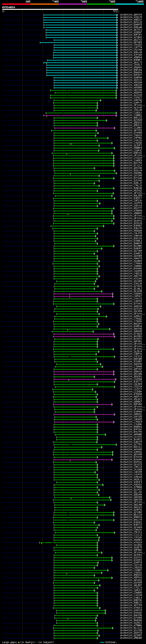The image size is (146, 644).
Task: Open hit UniRef100_C6XFF8
Action: click(x=131, y=203)
